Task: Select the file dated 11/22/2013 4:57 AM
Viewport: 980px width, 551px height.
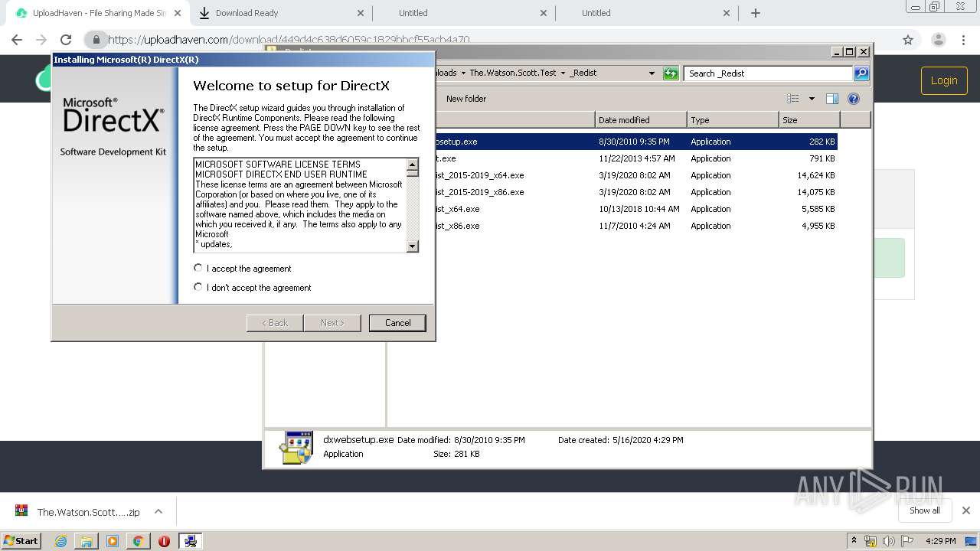Action: click(x=636, y=158)
